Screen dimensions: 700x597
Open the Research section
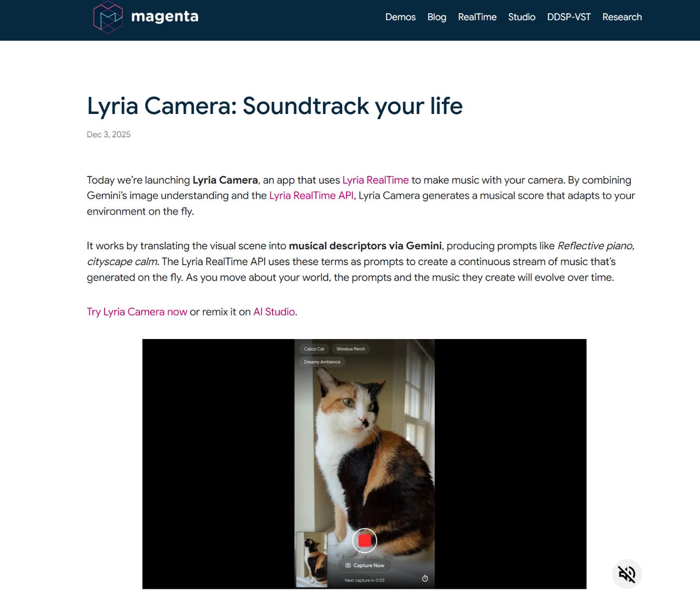pos(622,17)
